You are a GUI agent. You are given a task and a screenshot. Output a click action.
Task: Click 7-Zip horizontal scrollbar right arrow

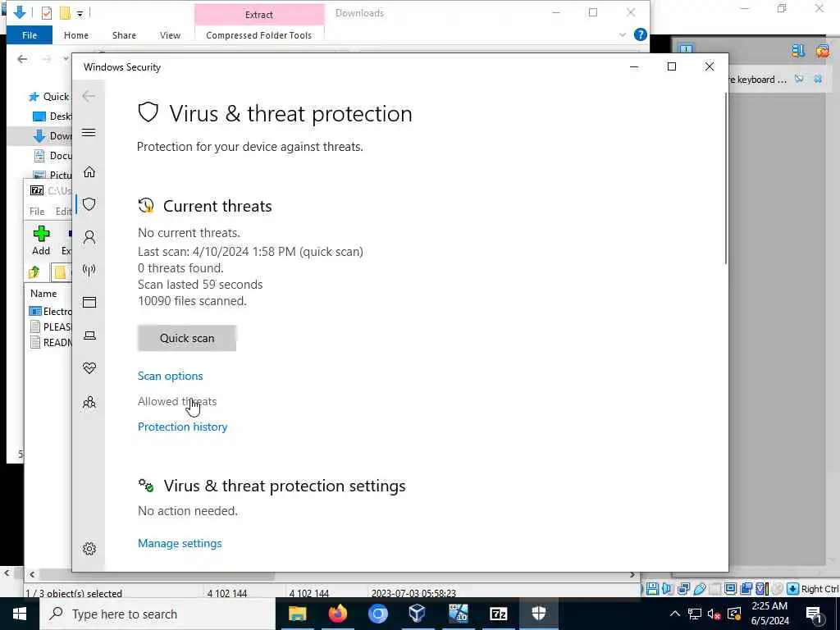[x=632, y=575]
